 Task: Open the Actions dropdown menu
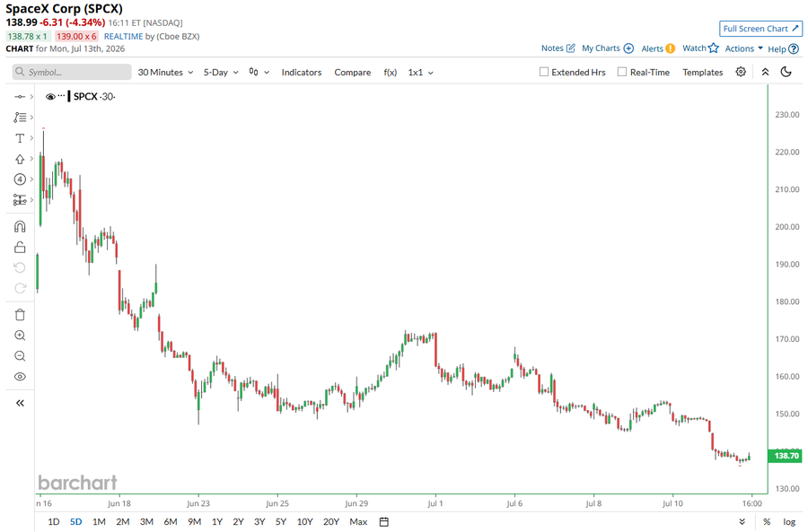(x=743, y=48)
